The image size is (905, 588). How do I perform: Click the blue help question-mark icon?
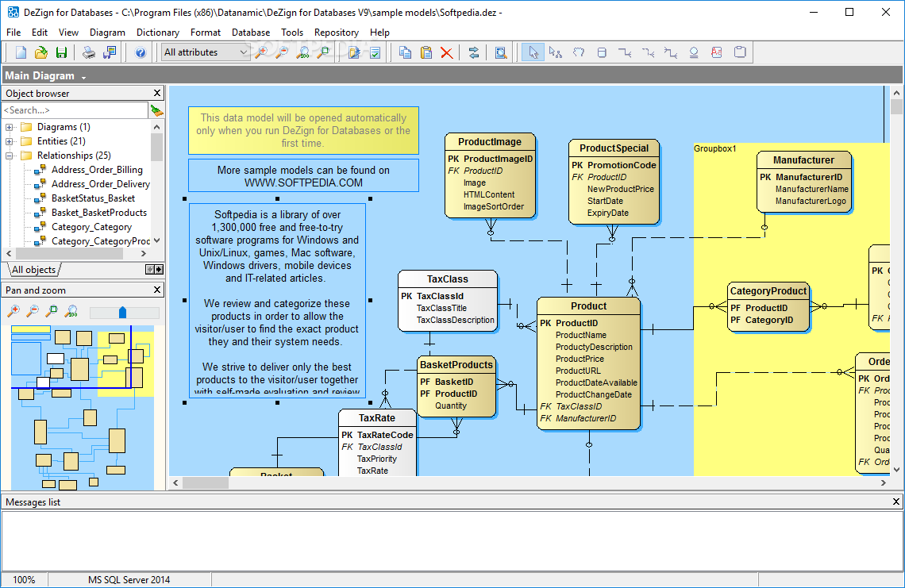(141, 52)
